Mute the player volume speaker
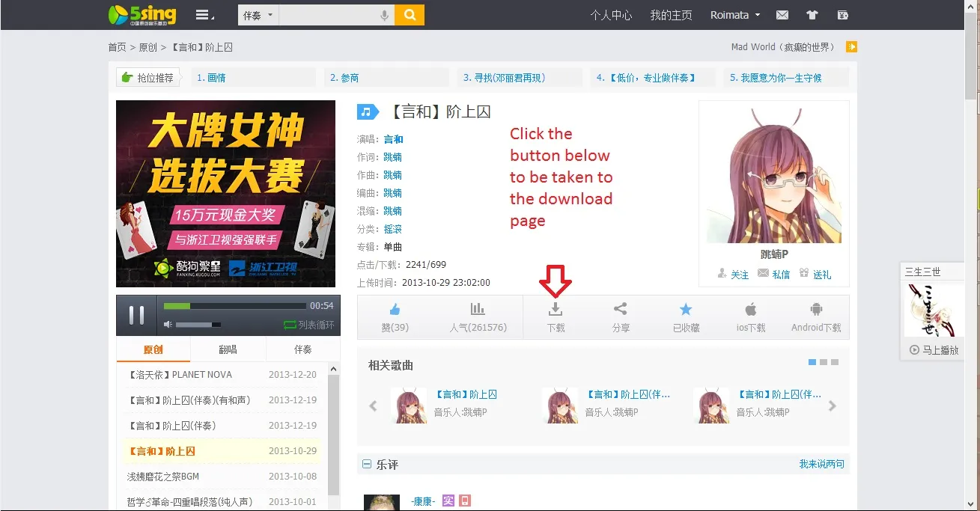Screen dimensions: 980x511 (168, 325)
